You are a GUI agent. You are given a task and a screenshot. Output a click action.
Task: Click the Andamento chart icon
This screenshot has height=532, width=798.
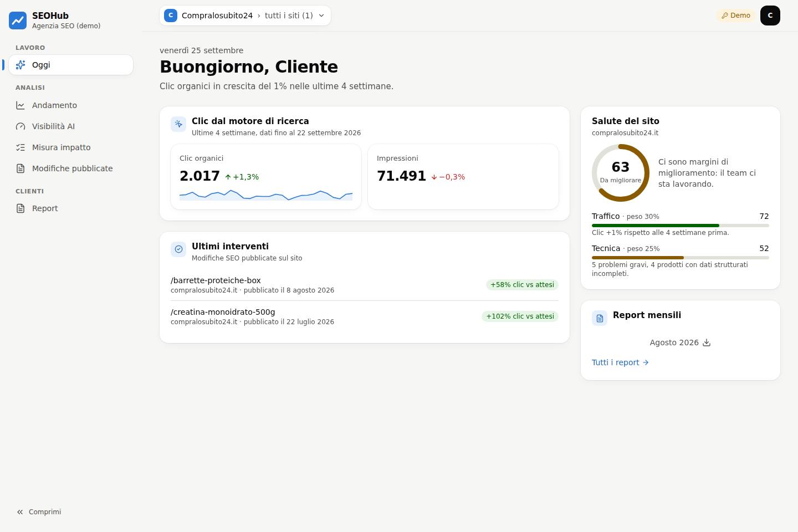click(x=21, y=105)
